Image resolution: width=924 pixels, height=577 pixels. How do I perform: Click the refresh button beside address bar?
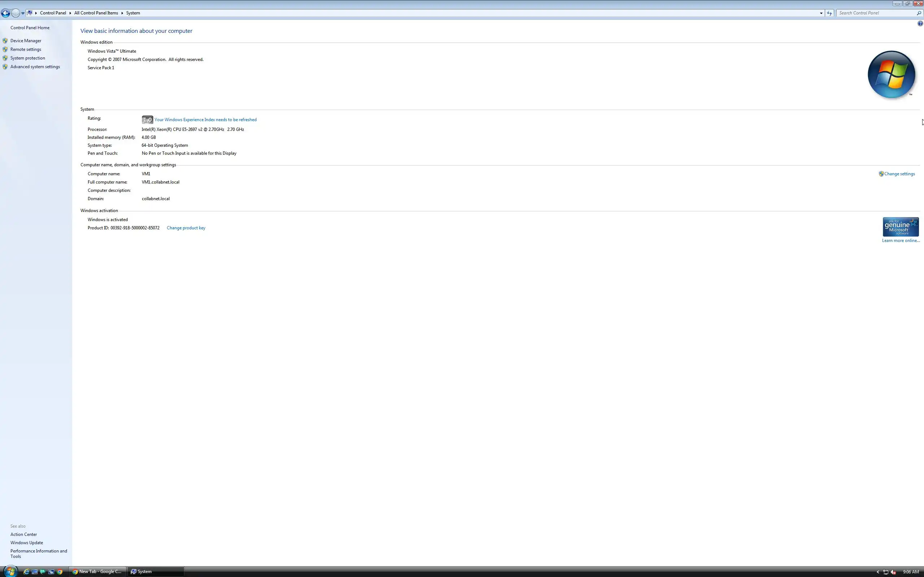(829, 13)
